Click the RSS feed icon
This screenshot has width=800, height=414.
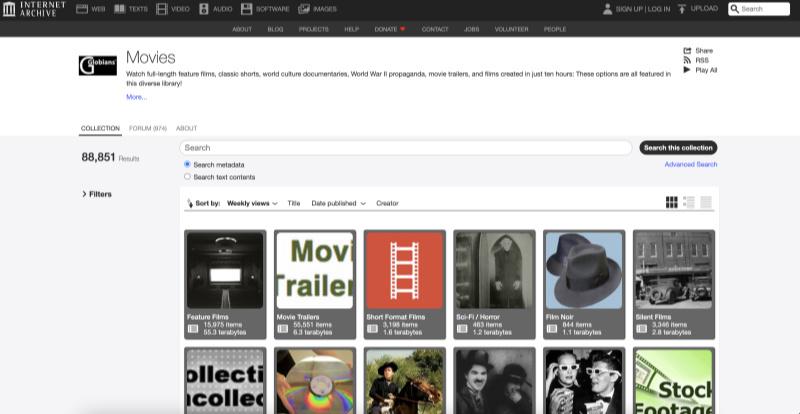pyautogui.click(x=687, y=60)
